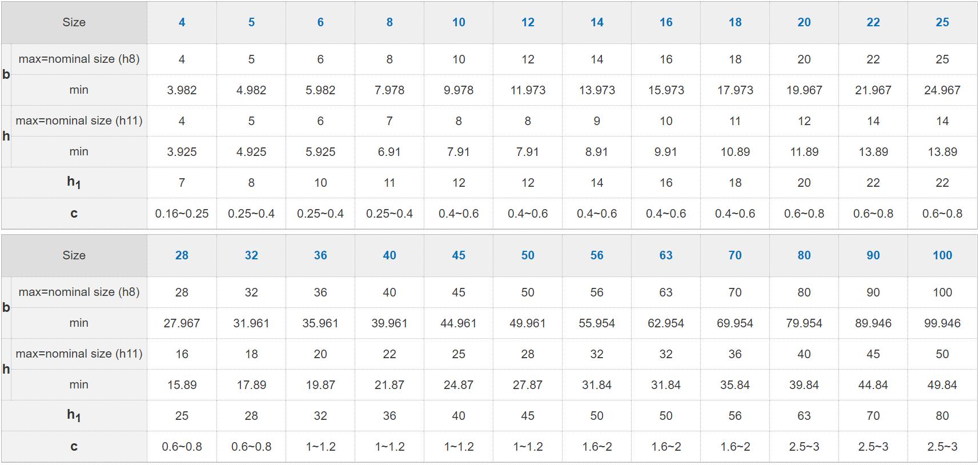Image resolution: width=980 pixels, height=465 pixels.
Task: Open the blue size 4 header link
Action: [182, 22]
